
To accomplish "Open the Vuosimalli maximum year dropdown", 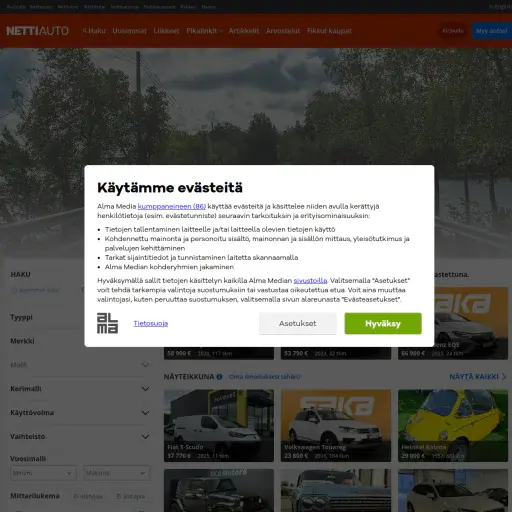I will (x=117, y=473).
